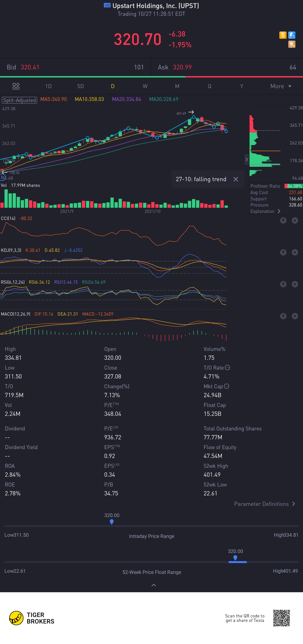Switch to the 1D chart tab
Viewport: 303px width, 644px height.
pyautogui.click(x=48, y=86)
